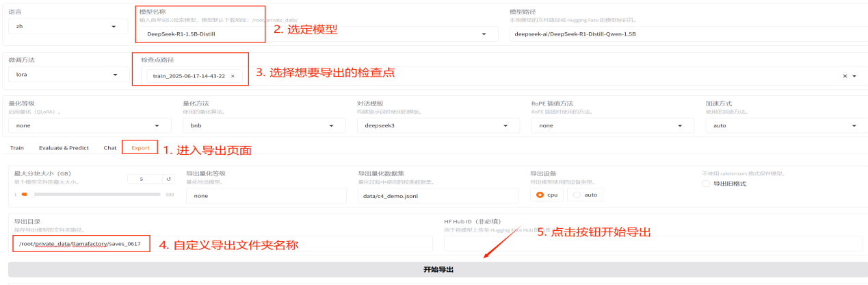Select the auto export device option
This screenshot has height=285, width=868.
(577, 195)
